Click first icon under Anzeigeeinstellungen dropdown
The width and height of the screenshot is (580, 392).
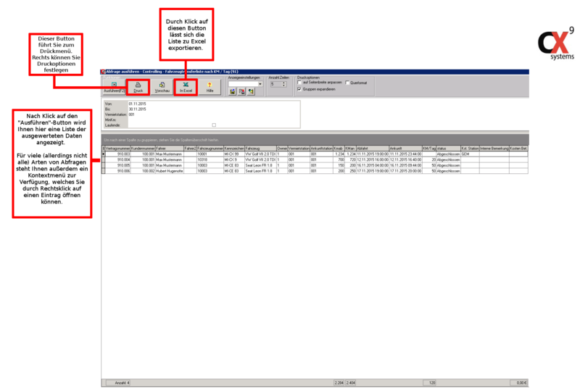[233, 92]
